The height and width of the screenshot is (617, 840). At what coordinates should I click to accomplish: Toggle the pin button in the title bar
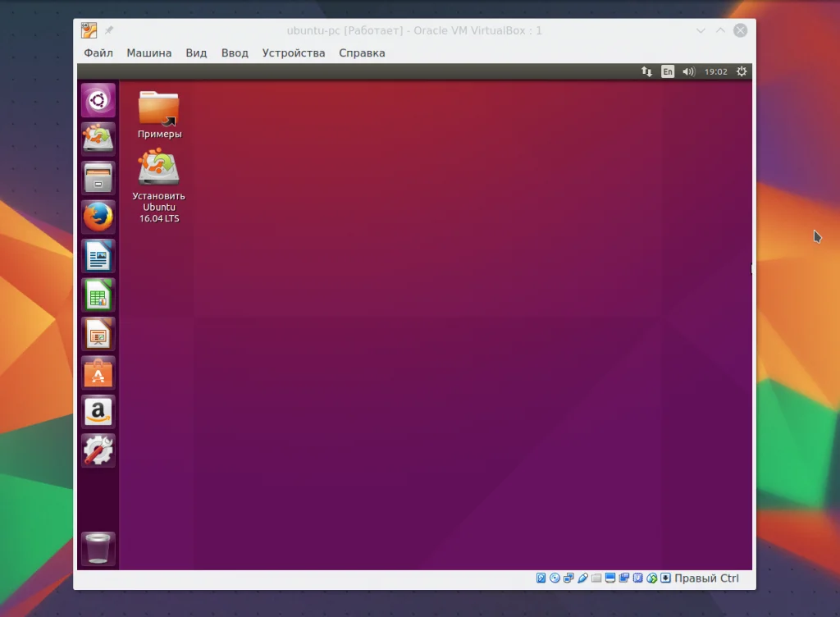(109, 30)
